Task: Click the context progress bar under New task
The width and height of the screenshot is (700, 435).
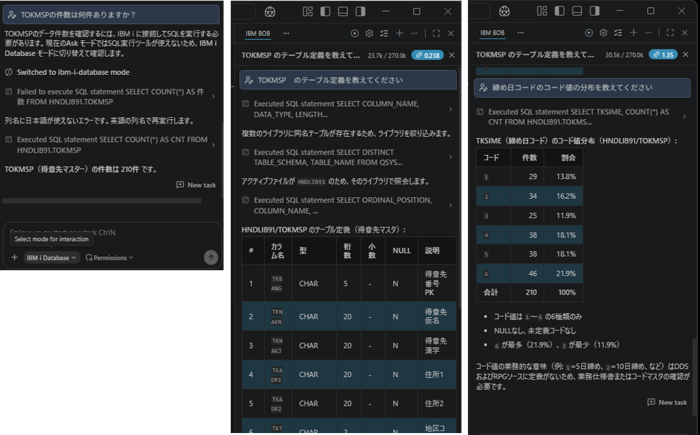Action: [x=102, y=201]
